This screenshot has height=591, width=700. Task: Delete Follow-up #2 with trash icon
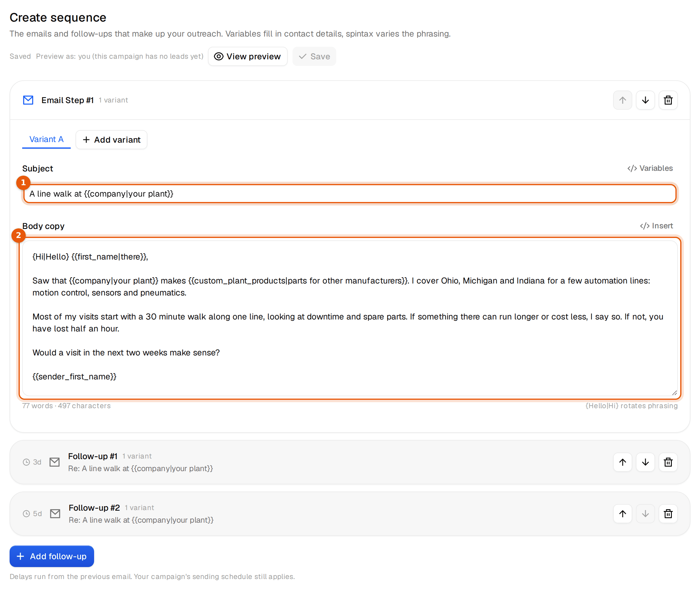tap(668, 514)
